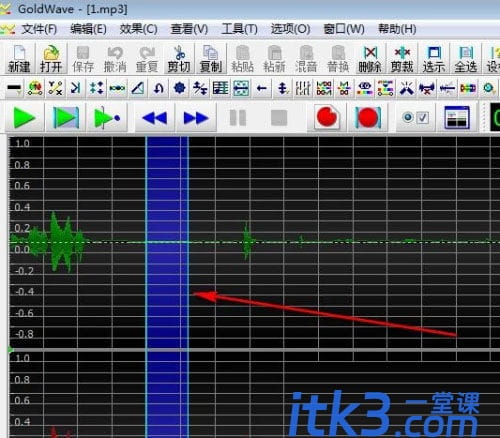
Task: Start playback with the green play button
Action: [24, 118]
